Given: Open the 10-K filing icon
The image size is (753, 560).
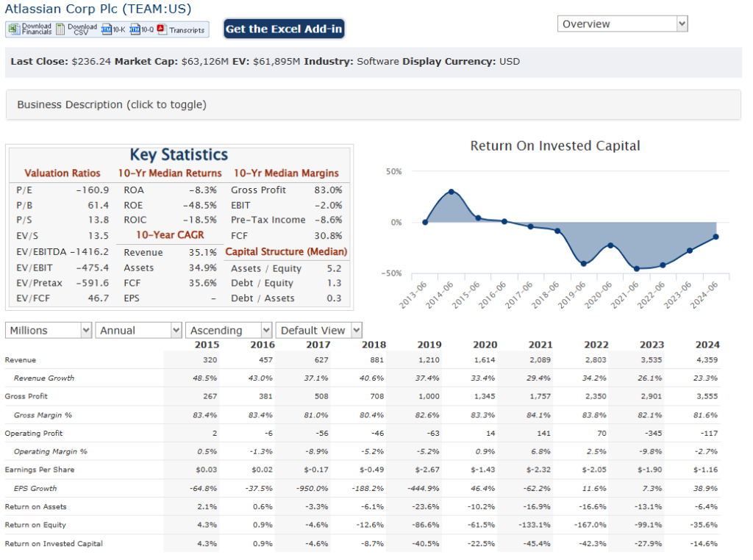Looking at the screenshot, I should pos(107,29).
